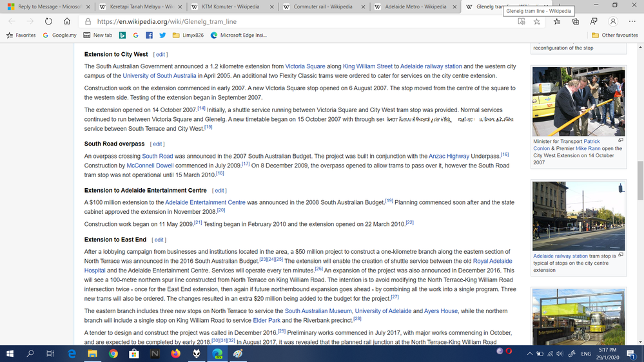Open the Elder Park link
The height and width of the screenshot is (362, 644).
266,320
